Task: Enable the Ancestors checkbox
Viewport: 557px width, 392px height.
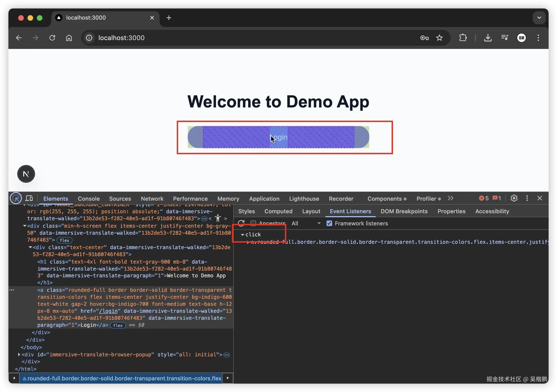Action: tap(253, 223)
